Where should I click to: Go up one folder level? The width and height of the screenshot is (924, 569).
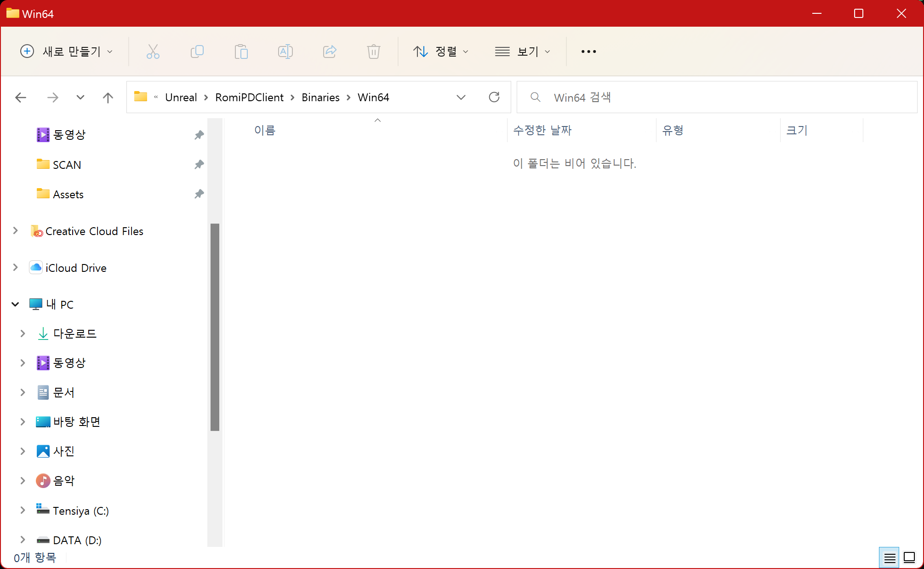[108, 97]
